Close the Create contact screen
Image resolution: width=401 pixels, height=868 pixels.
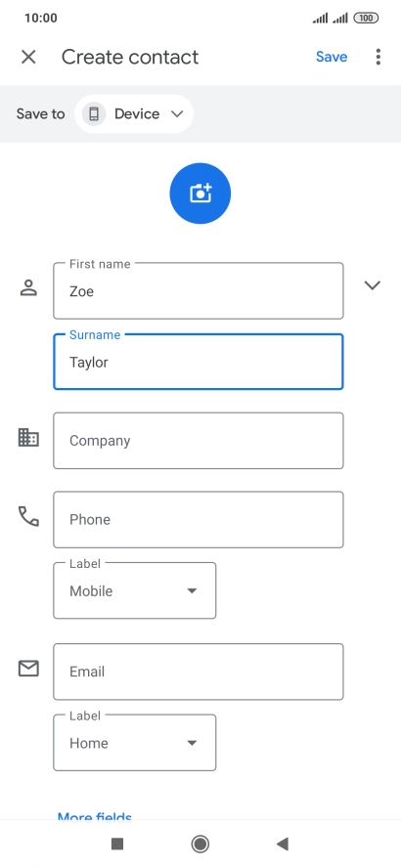pos(28,57)
